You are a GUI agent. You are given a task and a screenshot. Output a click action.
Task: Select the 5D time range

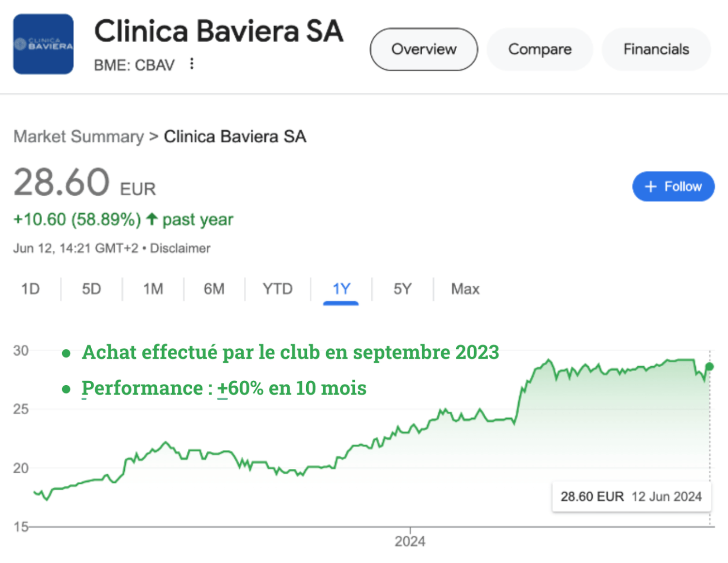91,289
